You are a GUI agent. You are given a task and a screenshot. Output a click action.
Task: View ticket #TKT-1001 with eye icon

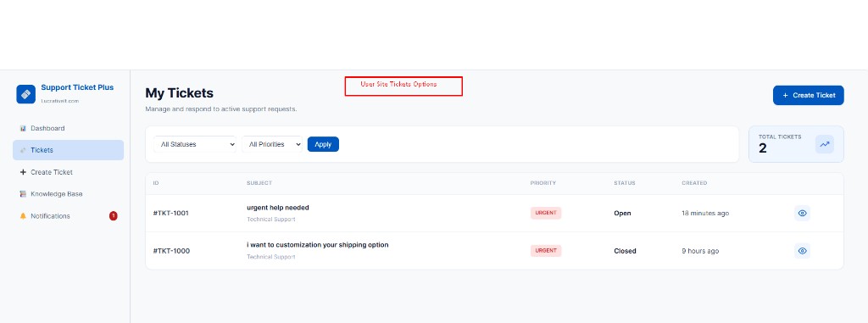802,214
